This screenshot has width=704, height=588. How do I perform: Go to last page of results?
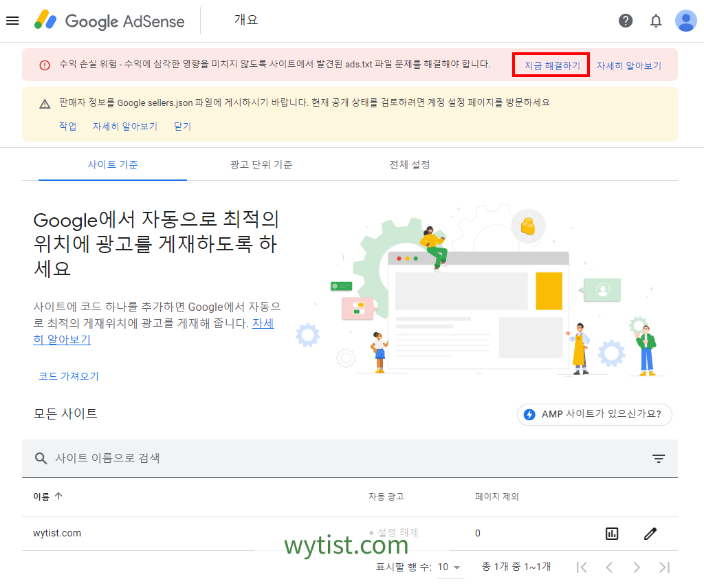pos(665,567)
